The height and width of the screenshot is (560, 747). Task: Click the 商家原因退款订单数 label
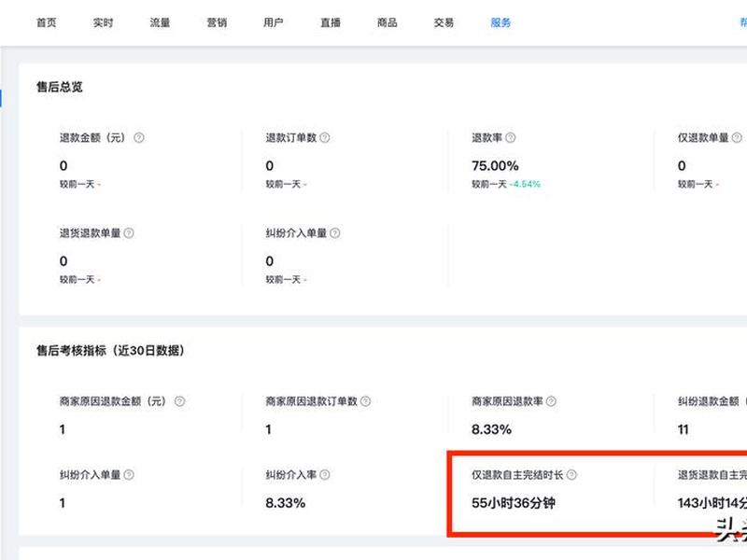click(312, 401)
